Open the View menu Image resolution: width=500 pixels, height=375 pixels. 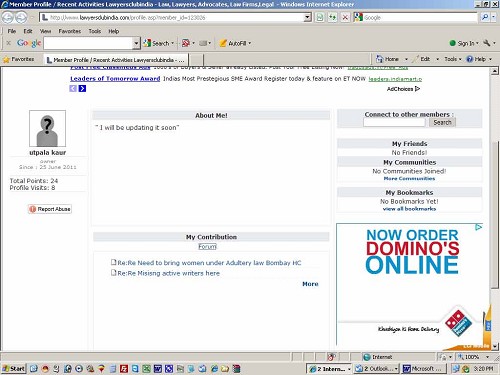tap(45, 31)
